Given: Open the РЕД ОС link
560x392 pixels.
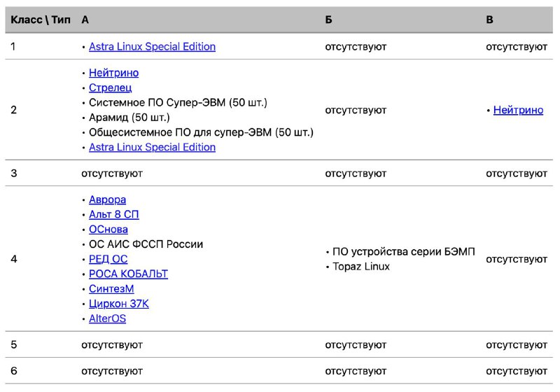Looking at the screenshot, I should coord(108,259).
